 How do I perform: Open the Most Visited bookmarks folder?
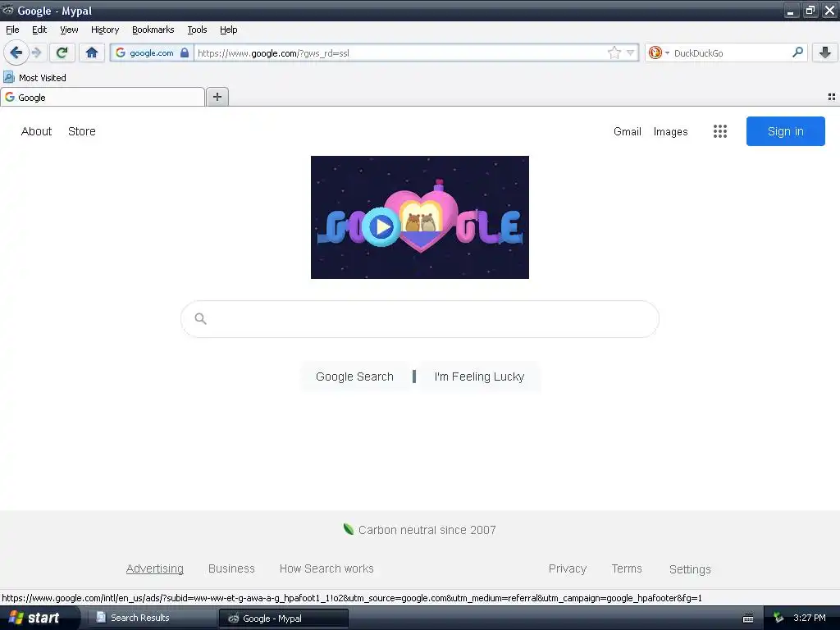(x=34, y=78)
